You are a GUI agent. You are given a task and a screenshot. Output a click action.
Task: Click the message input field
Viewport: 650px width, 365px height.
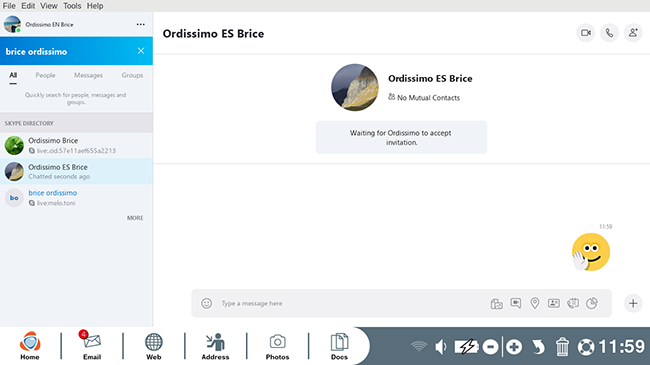352,303
